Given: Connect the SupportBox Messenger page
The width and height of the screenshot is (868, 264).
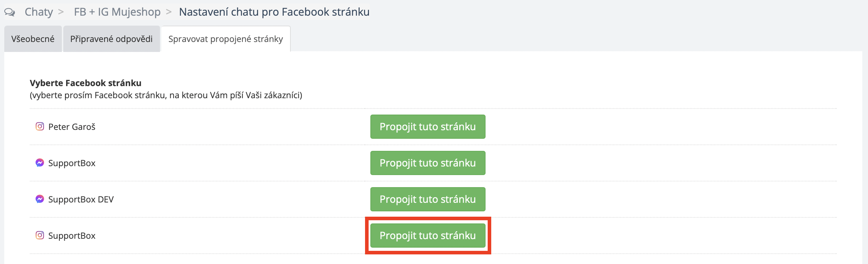Looking at the screenshot, I should click(x=428, y=163).
